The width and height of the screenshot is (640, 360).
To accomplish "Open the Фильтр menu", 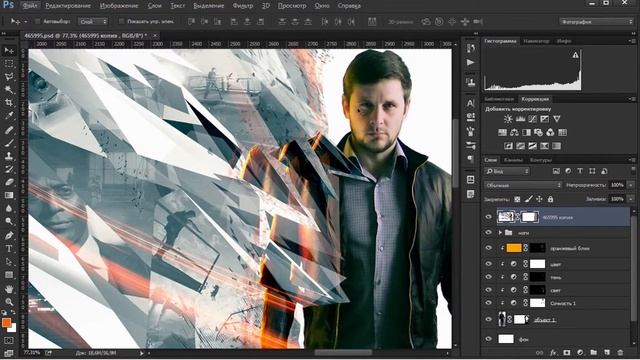I will pyautogui.click(x=243, y=6).
